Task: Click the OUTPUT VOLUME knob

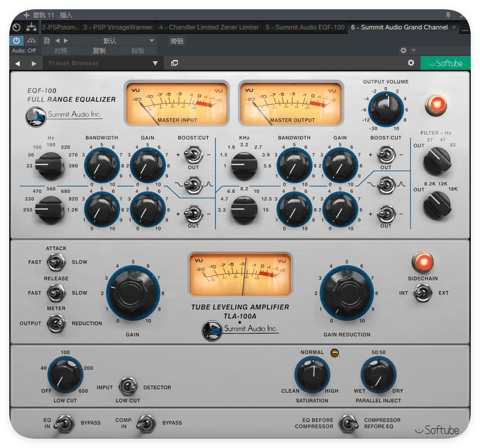Action: 386,109
